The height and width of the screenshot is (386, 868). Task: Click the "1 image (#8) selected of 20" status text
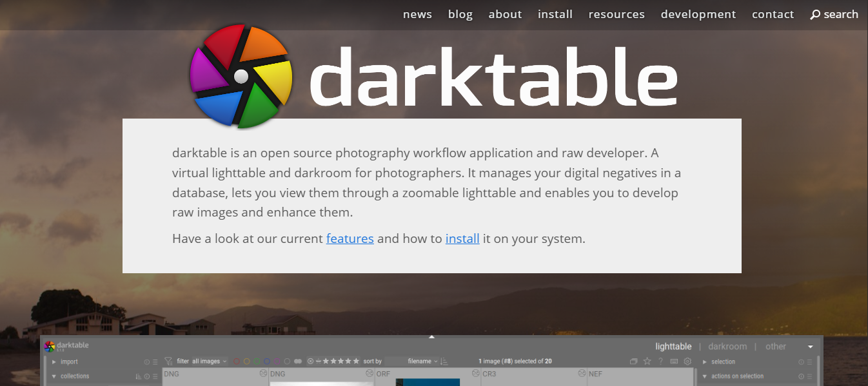click(x=515, y=362)
